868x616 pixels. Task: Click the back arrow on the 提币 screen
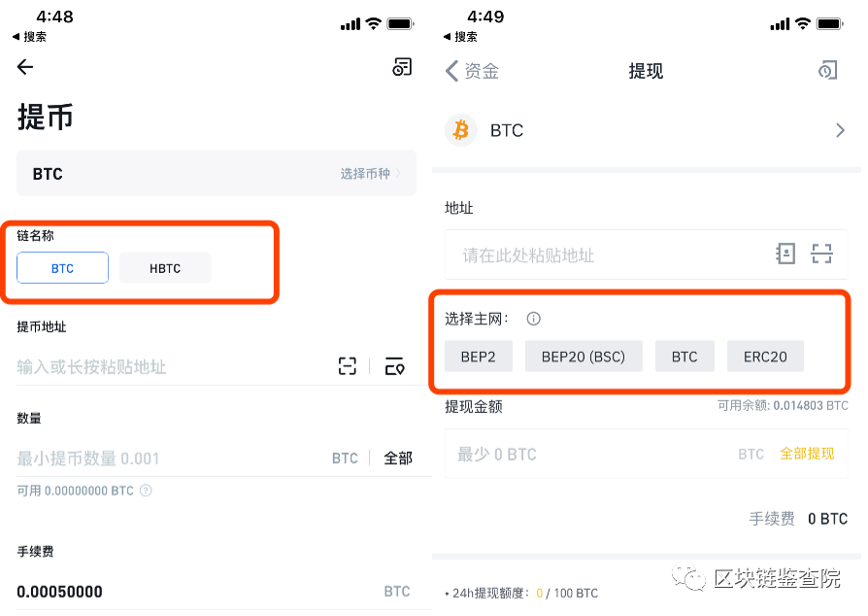[24, 67]
